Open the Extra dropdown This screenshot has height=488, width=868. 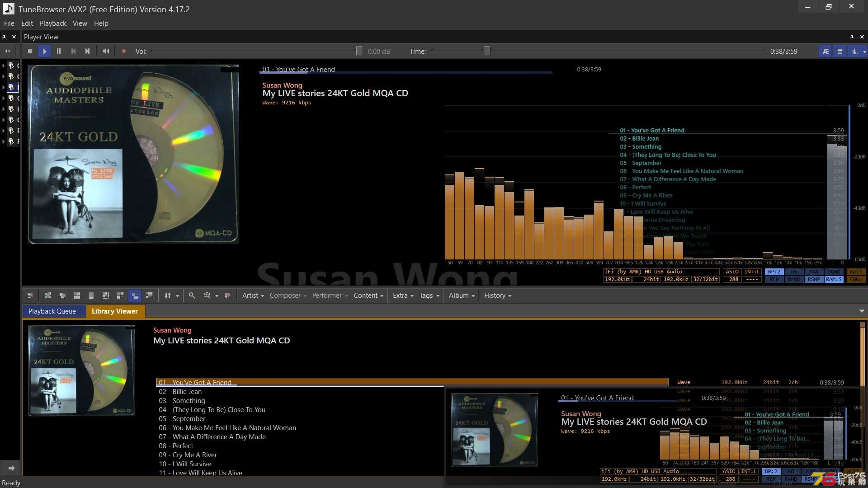pos(403,296)
